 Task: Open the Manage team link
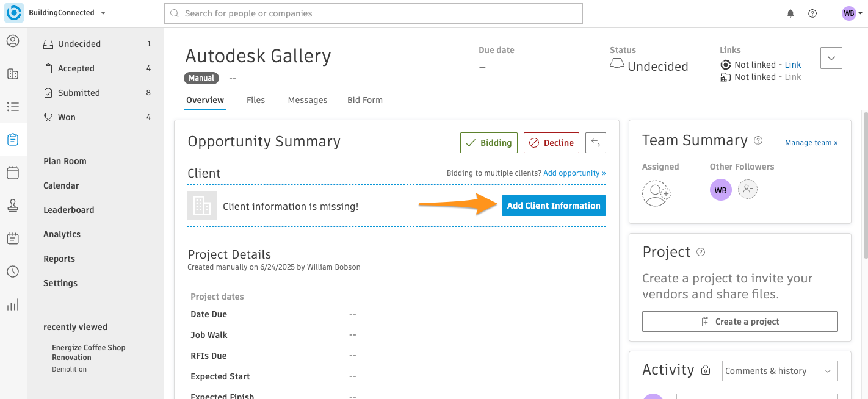[x=811, y=143]
